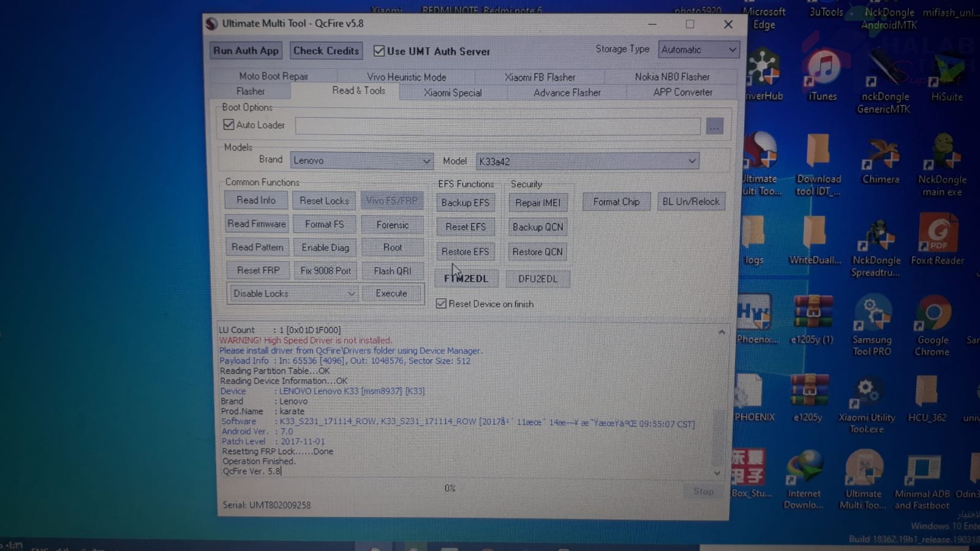Open NckDongle AndroidMTK shortcut

(889, 18)
